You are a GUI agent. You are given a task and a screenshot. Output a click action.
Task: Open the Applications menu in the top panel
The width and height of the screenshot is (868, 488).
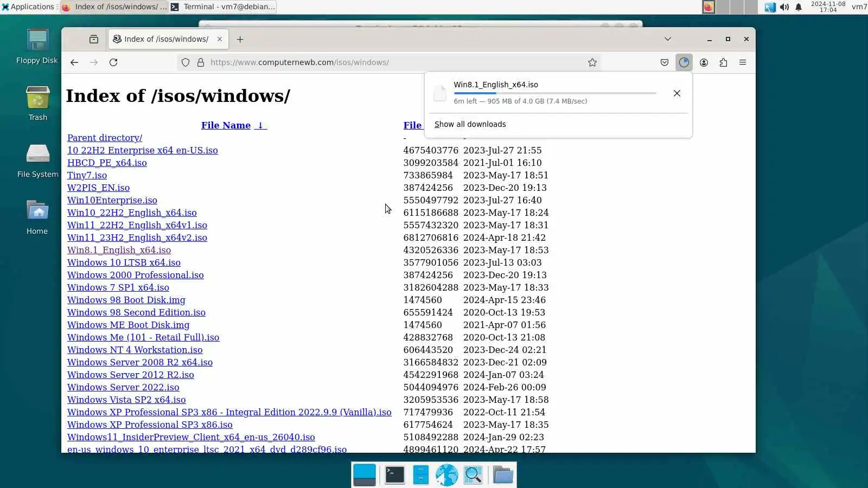[28, 7]
